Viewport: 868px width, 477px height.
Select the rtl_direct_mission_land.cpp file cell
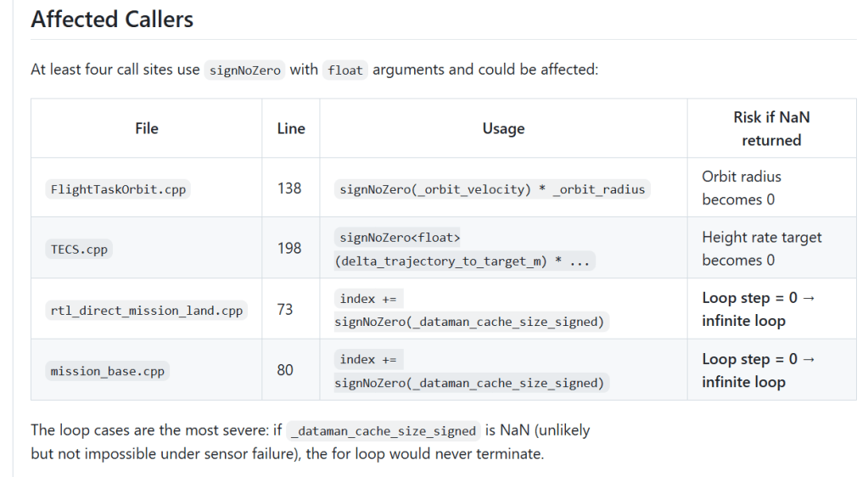coord(147,311)
